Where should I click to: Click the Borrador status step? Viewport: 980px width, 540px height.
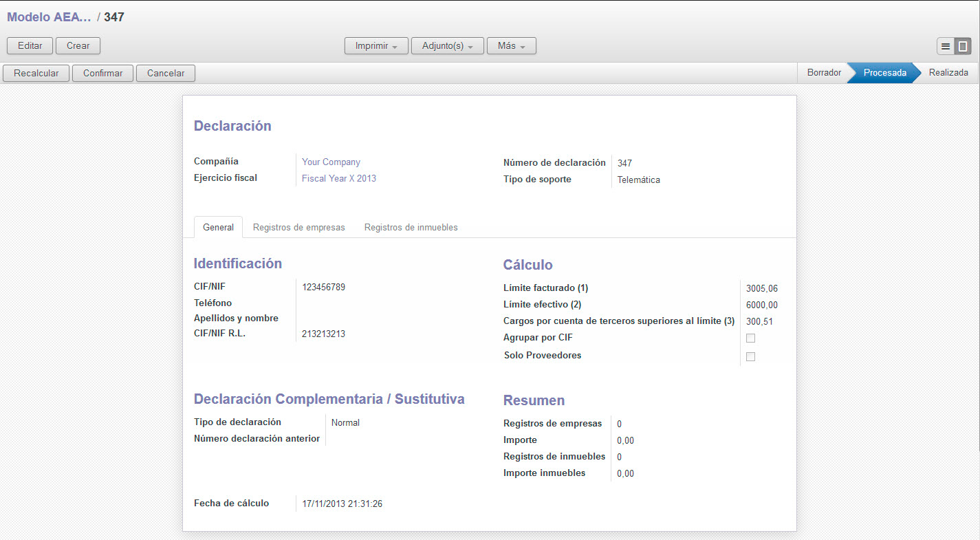click(823, 73)
